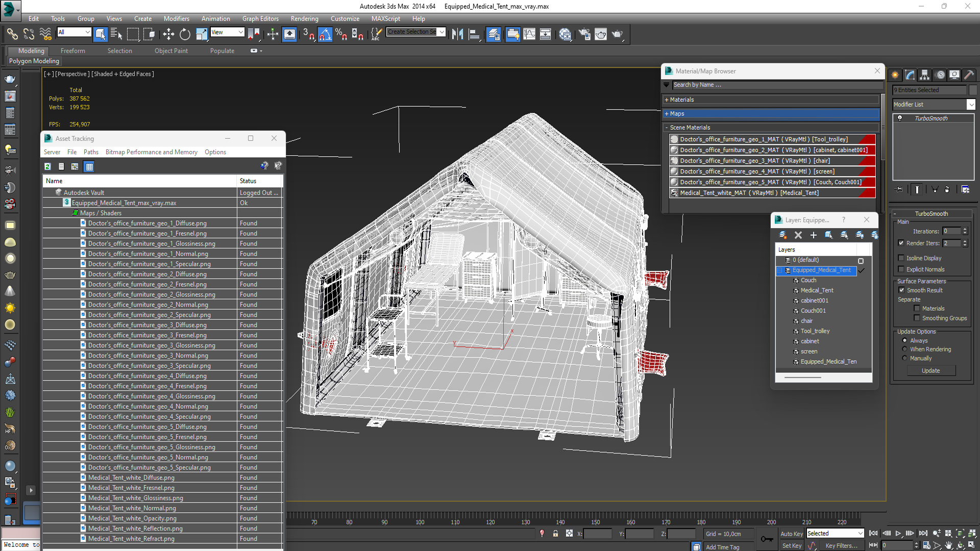Screen dimensions: 980x551
Task: Play the animation
Action: [x=898, y=533]
